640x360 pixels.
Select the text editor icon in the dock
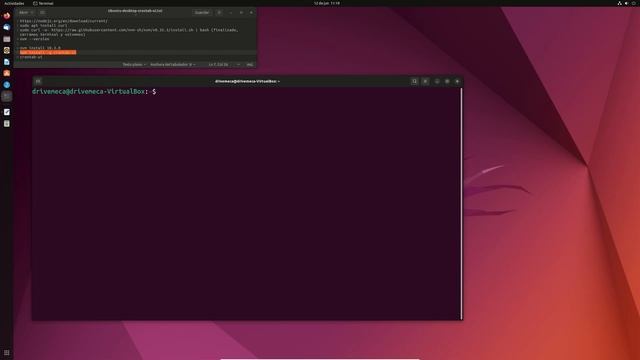7,112
